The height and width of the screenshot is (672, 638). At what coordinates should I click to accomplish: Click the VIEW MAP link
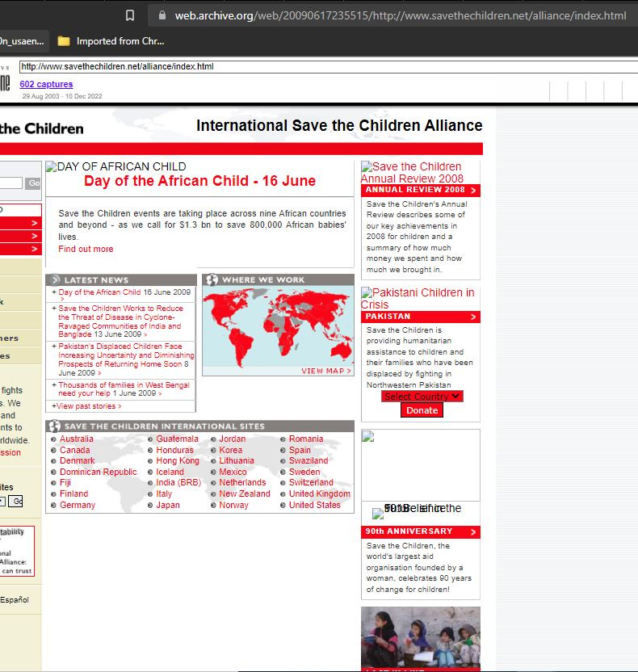click(x=325, y=371)
